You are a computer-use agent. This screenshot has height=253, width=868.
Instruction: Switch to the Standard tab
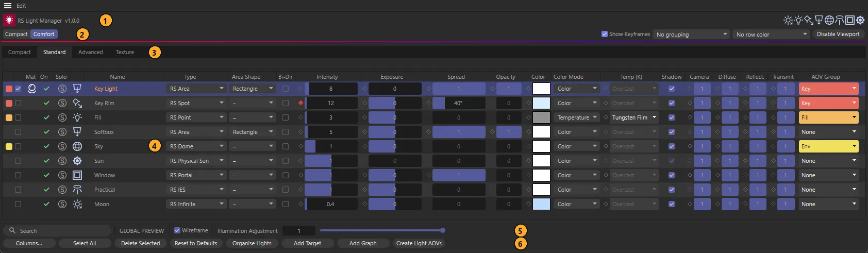[54, 52]
